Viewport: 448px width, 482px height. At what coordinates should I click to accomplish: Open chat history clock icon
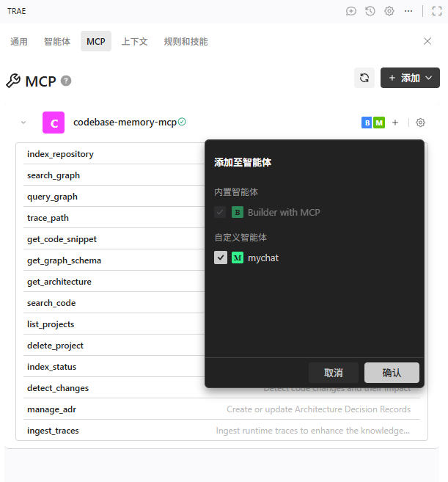370,12
